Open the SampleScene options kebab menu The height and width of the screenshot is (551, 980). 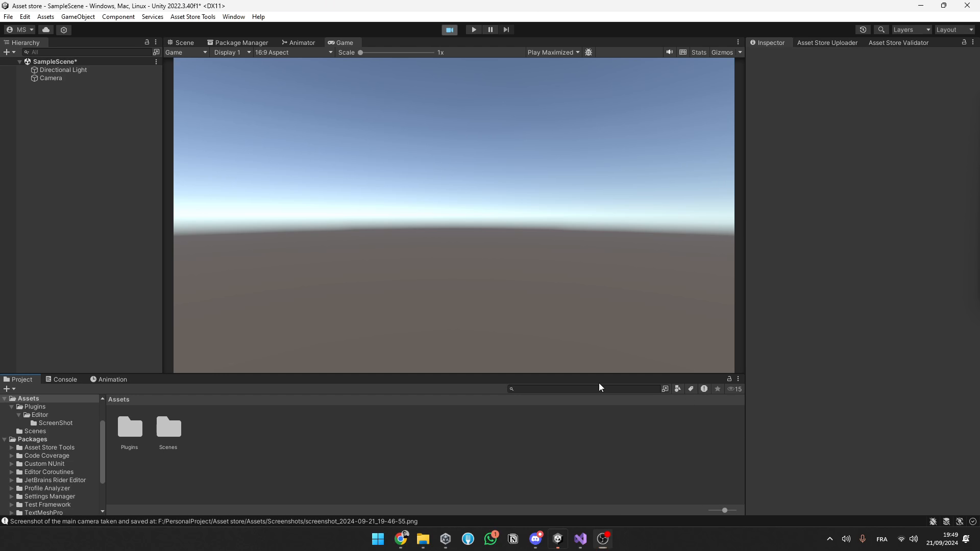pyautogui.click(x=156, y=62)
